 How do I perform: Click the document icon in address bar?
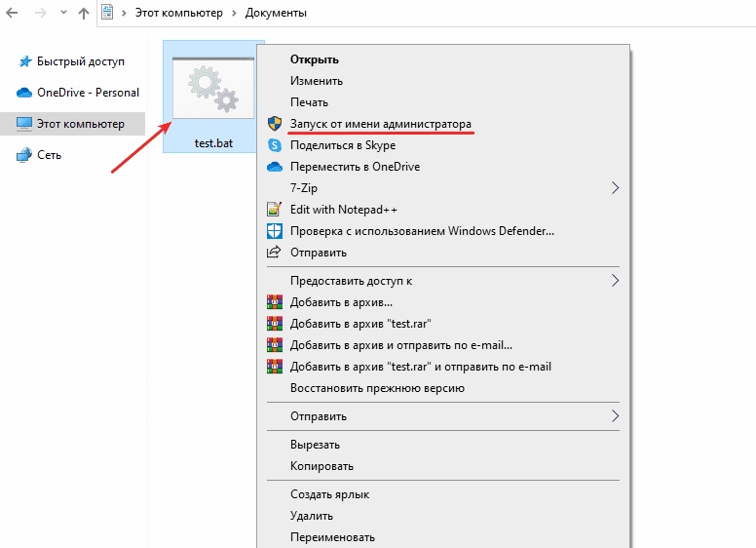point(107,13)
